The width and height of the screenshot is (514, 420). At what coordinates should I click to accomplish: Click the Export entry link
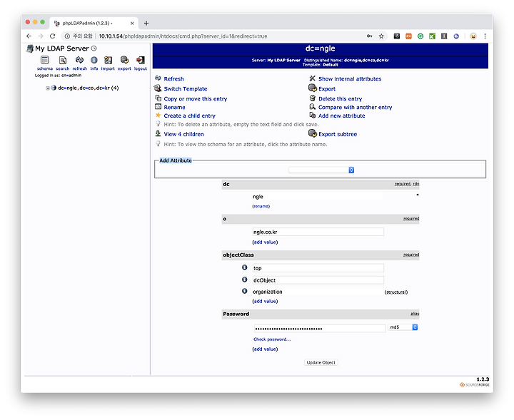point(327,88)
